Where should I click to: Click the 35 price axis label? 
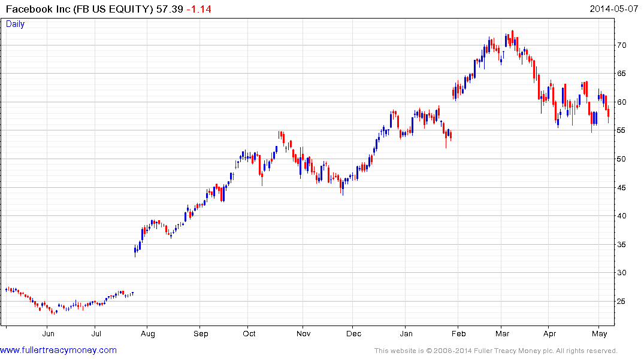point(621,245)
